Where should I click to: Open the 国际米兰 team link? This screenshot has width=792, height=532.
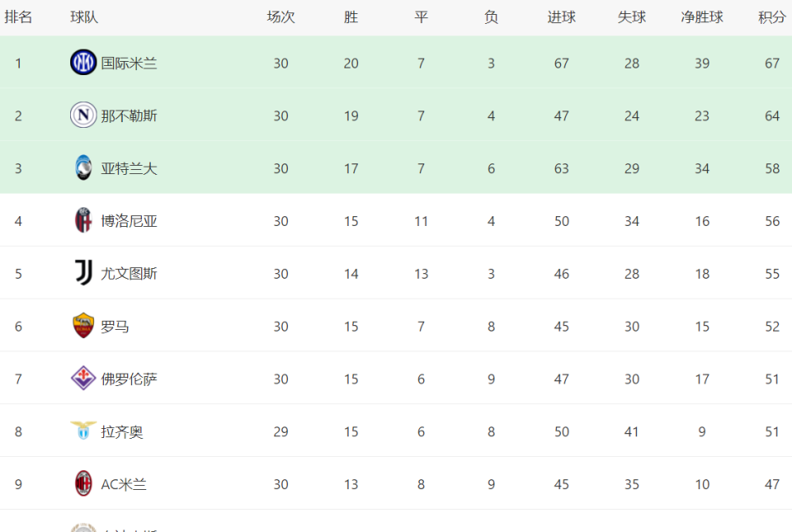pyautogui.click(x=129, y=63)
